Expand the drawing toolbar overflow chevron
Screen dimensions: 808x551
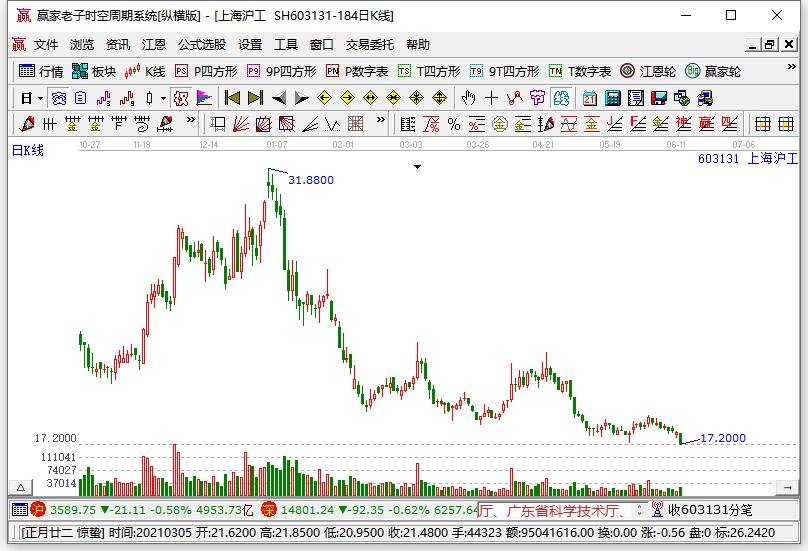[x=191, y=120]
